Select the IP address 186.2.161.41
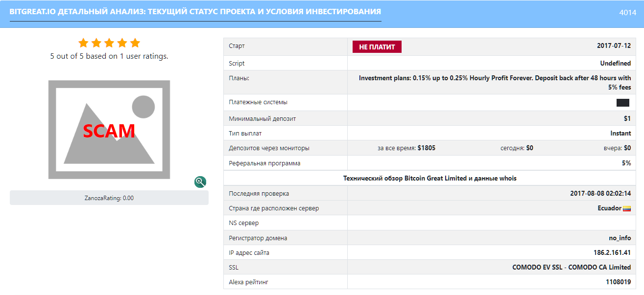This screenshot has height=295, width=644. (x=609, y=253)
